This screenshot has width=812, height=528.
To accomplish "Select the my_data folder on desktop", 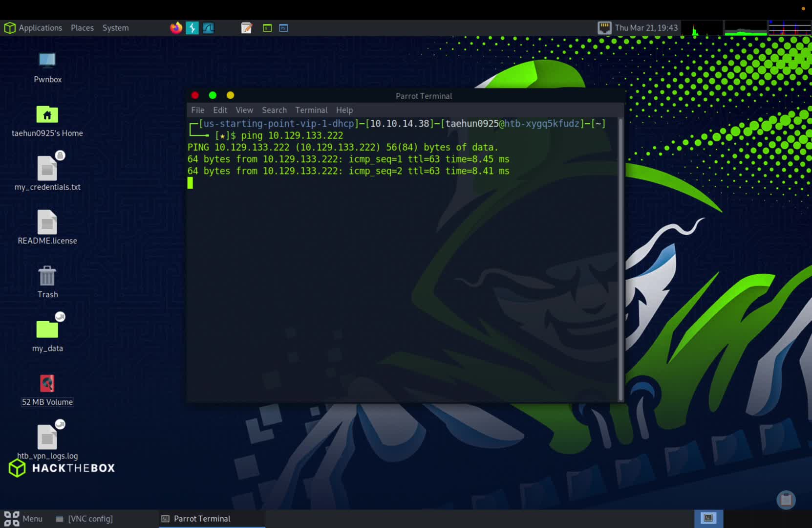I will coord(47,333).
